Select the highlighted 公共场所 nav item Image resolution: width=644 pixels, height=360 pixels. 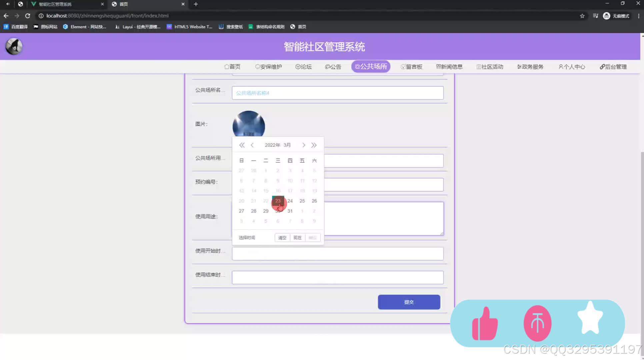point(371,66)
